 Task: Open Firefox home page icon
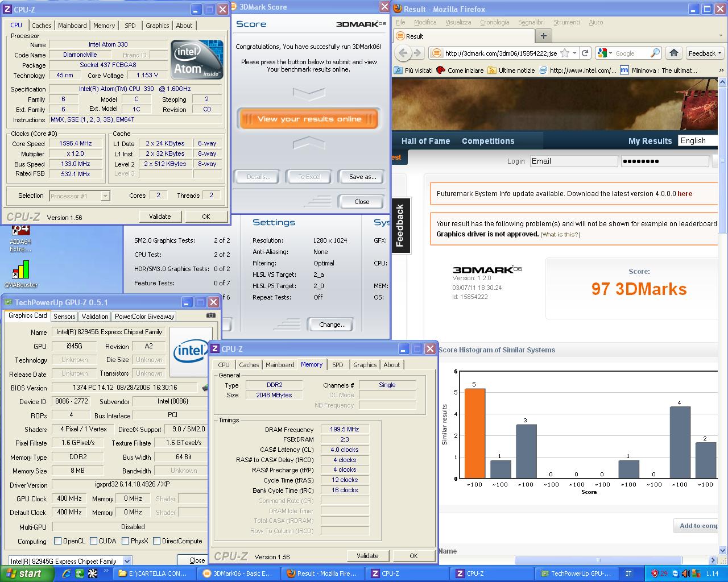[x=674, y=53]
